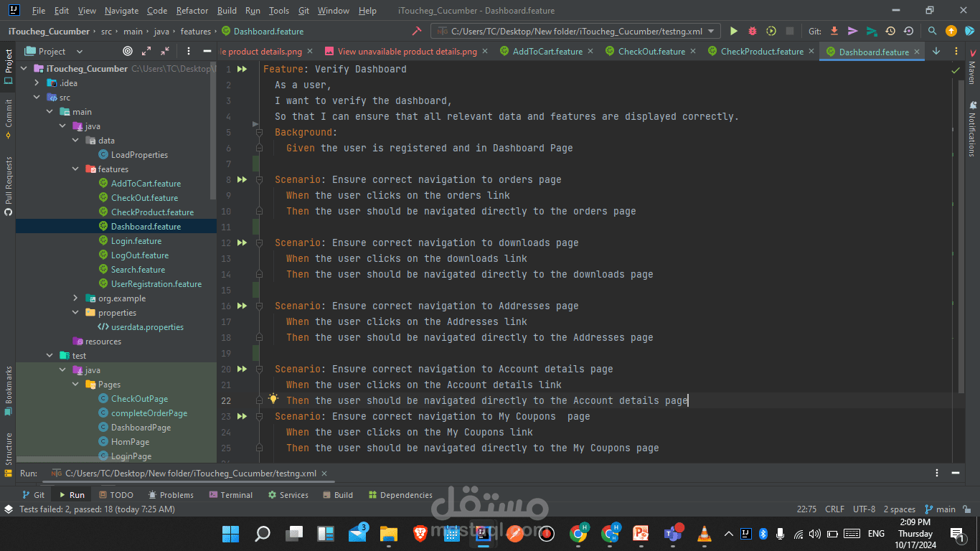The width and height of the screenshot is (980, 551).
Task: Run the downloads page scenario gutter icon
Action: tap(242, 243)
